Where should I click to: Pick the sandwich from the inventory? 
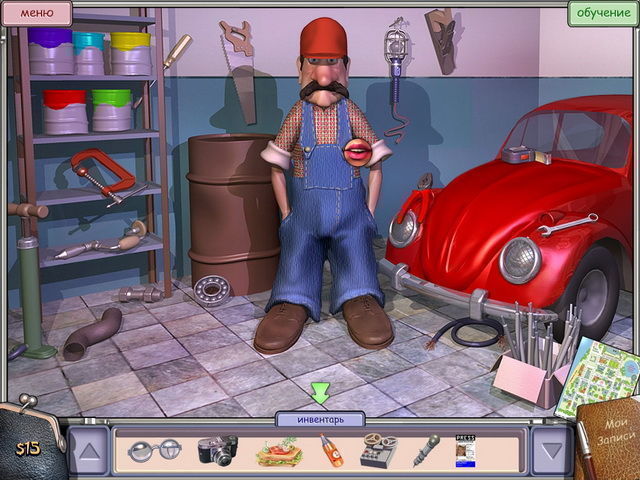click(x=278, y=453)
